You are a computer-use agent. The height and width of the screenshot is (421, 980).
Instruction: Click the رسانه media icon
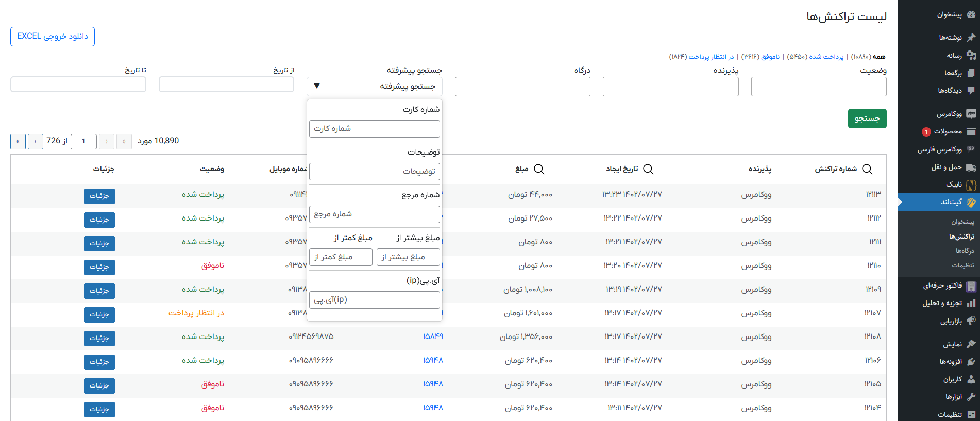pyautogui.click(x=971, y=55)
